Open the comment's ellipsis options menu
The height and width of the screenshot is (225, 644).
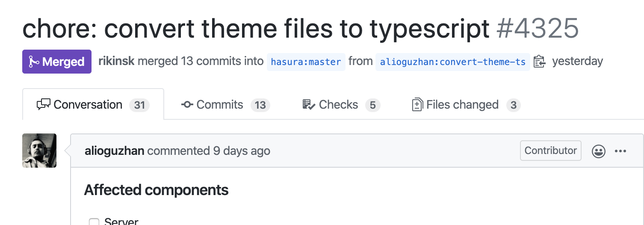tap(620, 151)
